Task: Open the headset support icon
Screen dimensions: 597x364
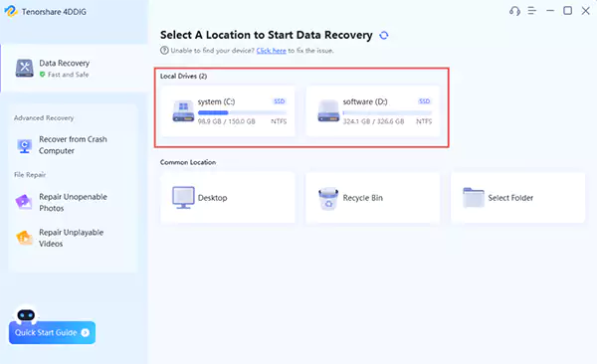Action: pyautogui.click(x=514, y=11)
